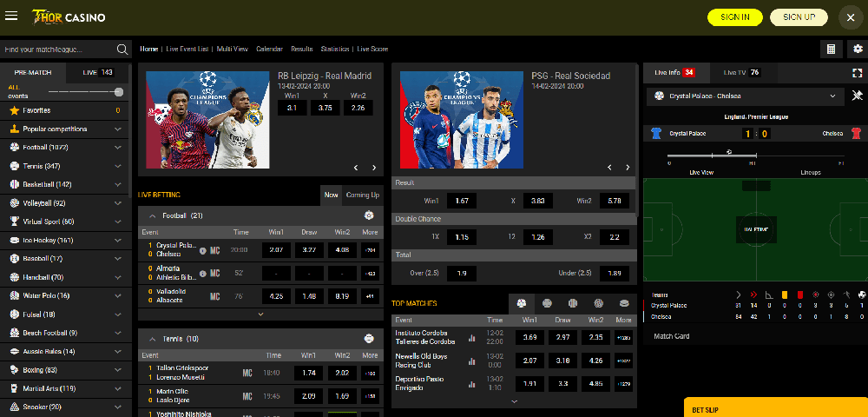The image size is (868, 417).
Task: Switch to LIVE mode tab
Action: coord(98,73)
